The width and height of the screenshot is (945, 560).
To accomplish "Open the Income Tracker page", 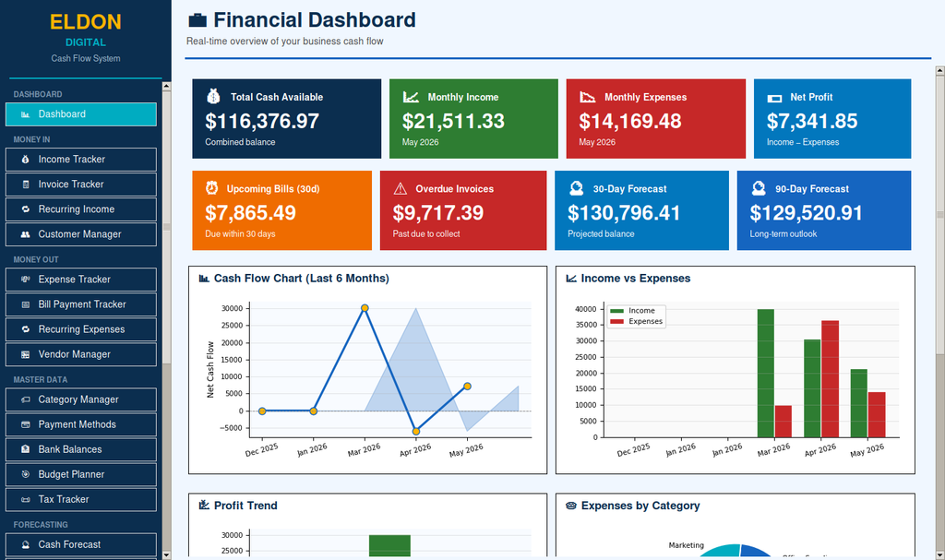I will [x=81, y=160].
